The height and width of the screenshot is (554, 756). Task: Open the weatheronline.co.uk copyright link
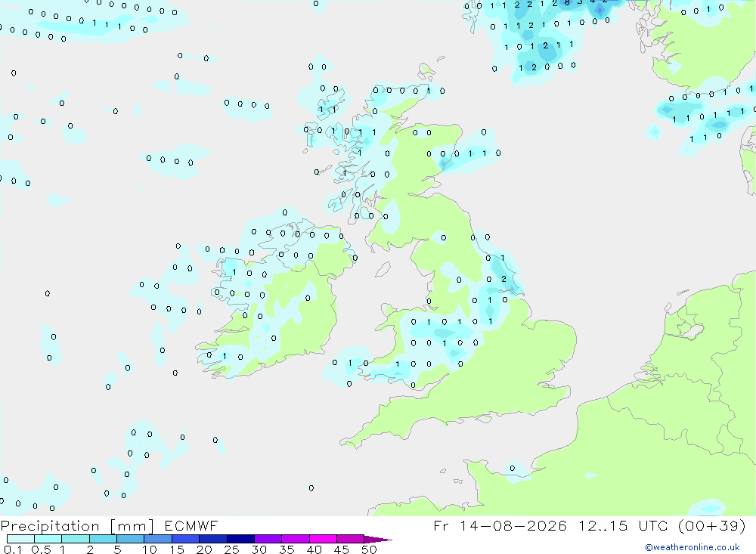(692, 547)
